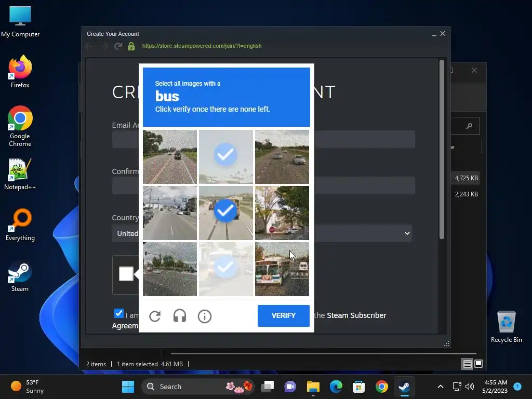
Task: Click the resize grip dots in Steam window
Action: tap(446, 344)
